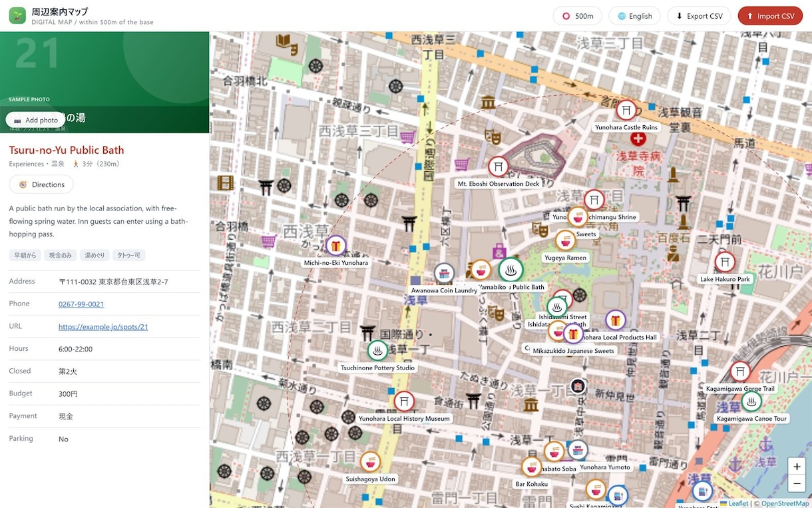Click the Sushi Kagamigawa food marker
Screen dimensions: 812x508
coord(596,491)
